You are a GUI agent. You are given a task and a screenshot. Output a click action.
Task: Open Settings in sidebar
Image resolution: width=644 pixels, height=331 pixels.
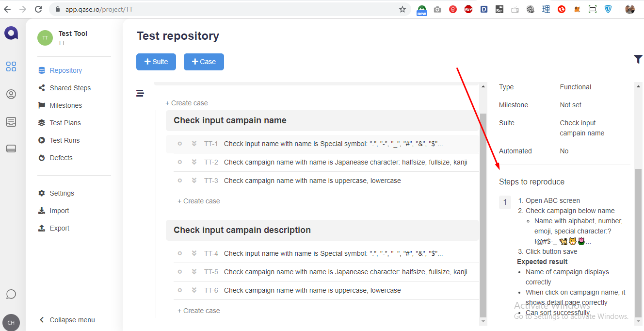tap(56, 193)
